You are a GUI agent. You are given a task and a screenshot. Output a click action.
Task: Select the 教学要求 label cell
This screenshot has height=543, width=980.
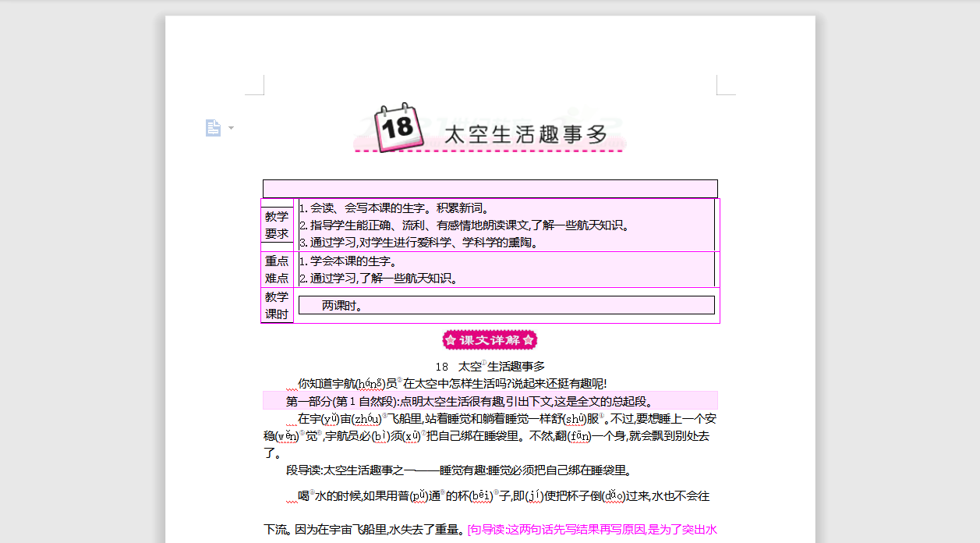tap(277, 224)
